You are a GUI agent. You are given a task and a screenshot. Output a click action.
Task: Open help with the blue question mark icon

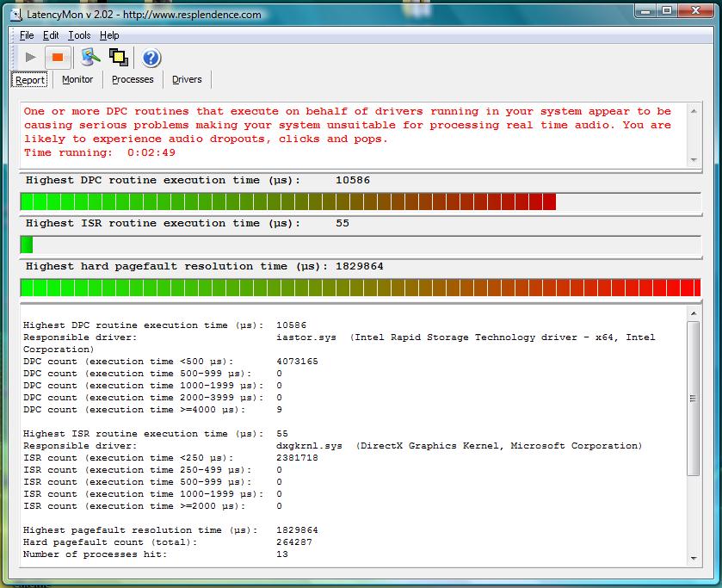[x=151, y=58]
